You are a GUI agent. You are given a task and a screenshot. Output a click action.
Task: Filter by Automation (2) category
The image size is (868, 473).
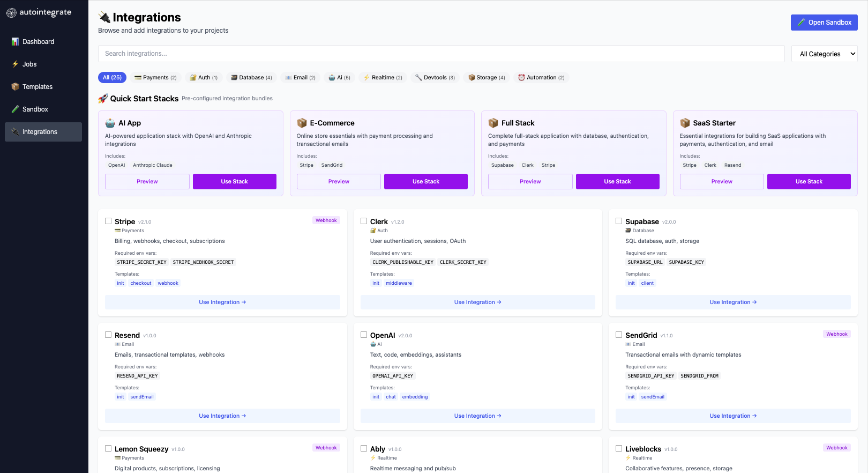(541, 78)
